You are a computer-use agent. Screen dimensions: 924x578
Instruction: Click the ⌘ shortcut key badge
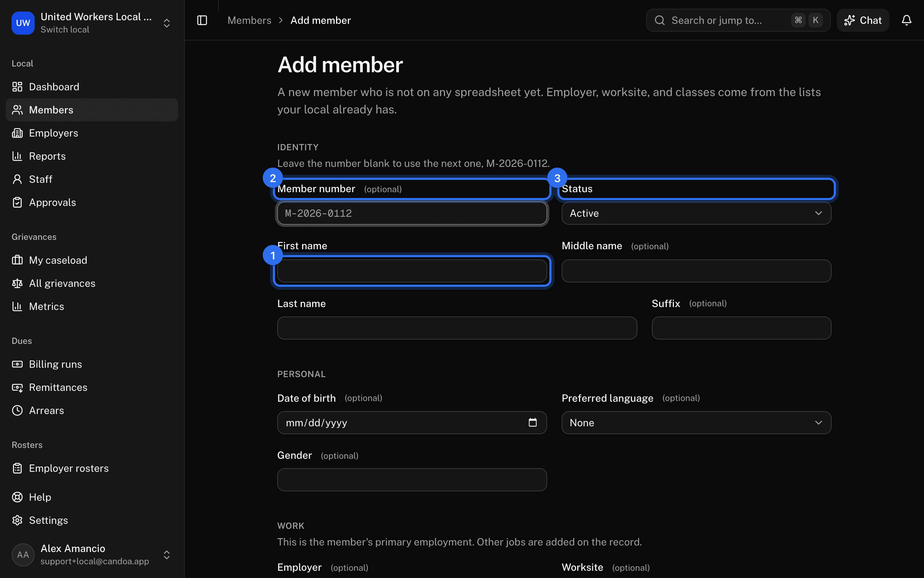click(x=798, y=20)
